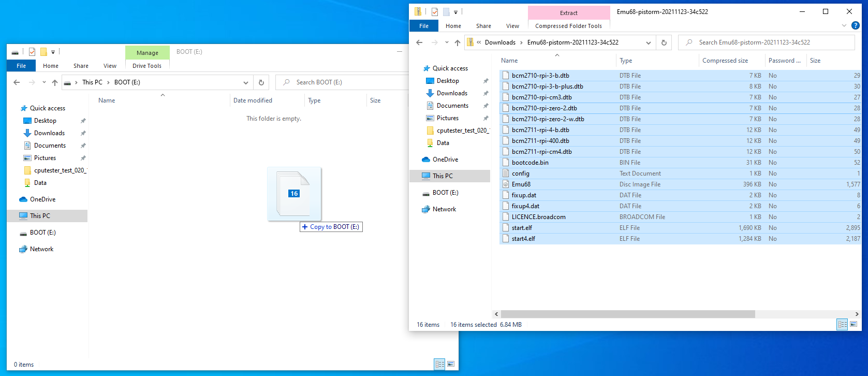868x376 pixels.
Task: Open the Manage Drive Tools tab
Action: [147, 53]
